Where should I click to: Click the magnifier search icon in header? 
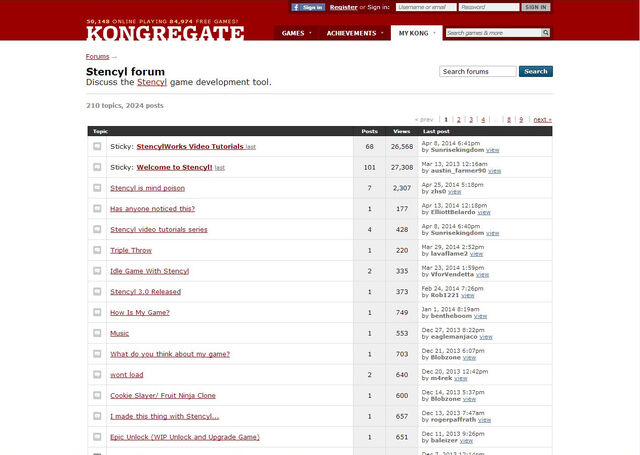point(546,33)
